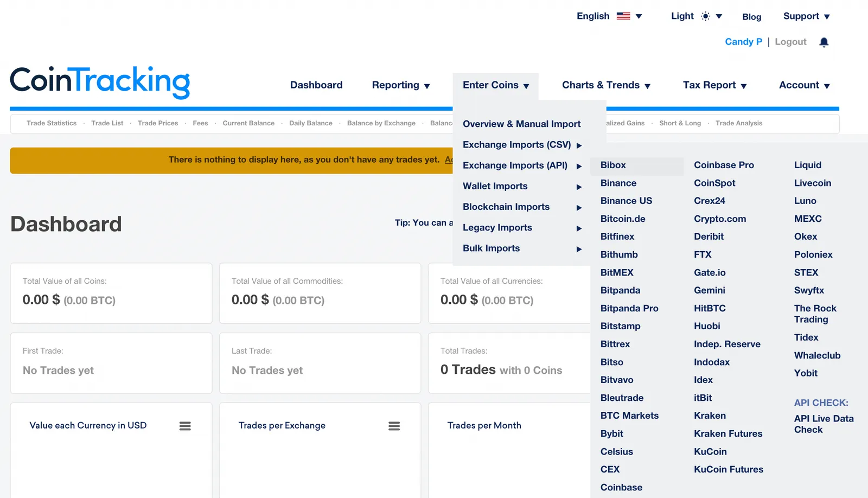Open Short & Long in sub-navigation

680,123
